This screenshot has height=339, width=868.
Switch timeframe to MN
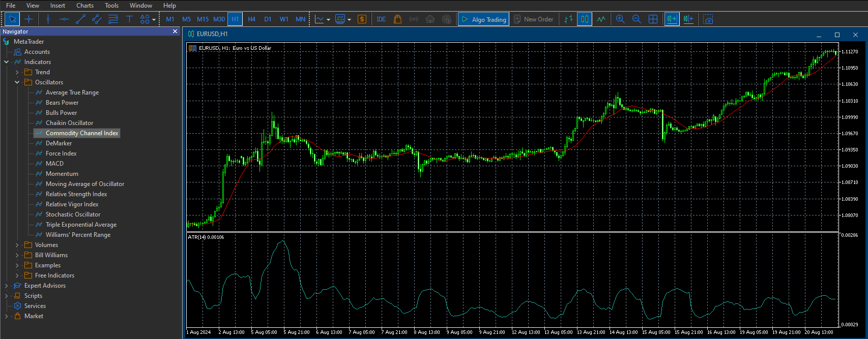coord(300,19)
